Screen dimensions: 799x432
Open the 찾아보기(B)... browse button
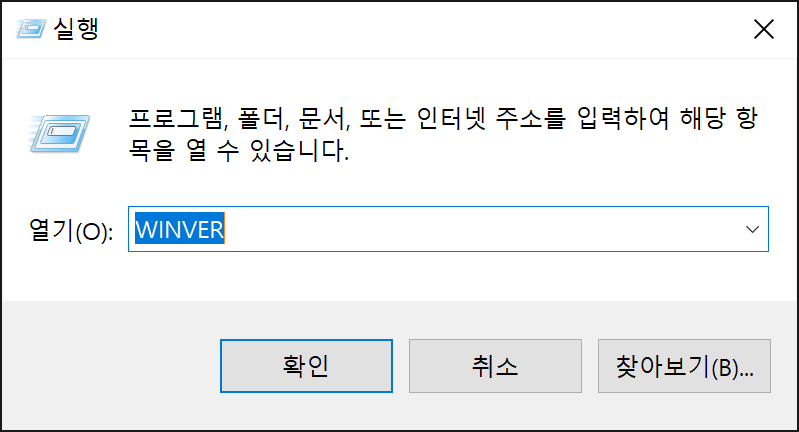(684, 366)
